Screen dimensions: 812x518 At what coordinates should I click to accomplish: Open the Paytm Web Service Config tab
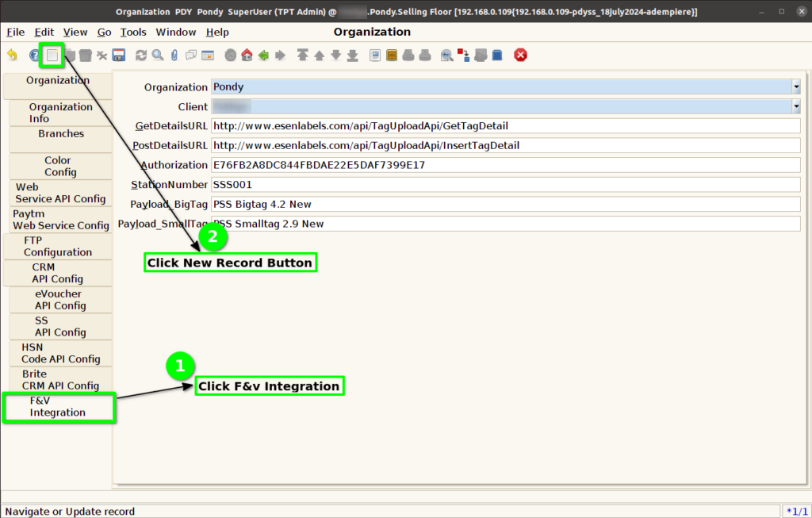coord(60,220)
